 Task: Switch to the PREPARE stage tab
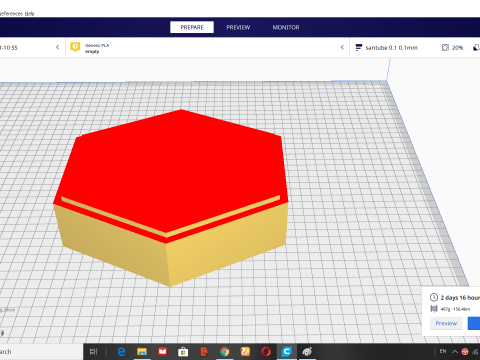coord(192,27)
